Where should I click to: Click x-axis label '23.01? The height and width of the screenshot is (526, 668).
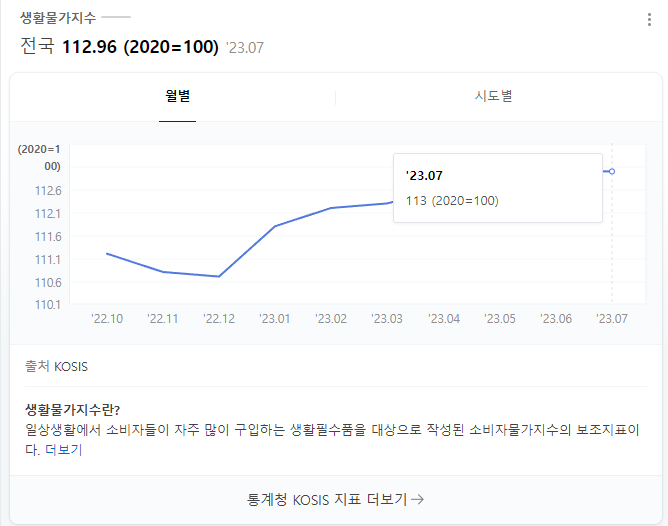275,319
